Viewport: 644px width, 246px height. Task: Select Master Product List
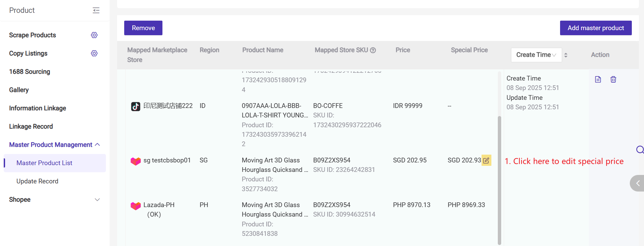(x=44, y=163)
